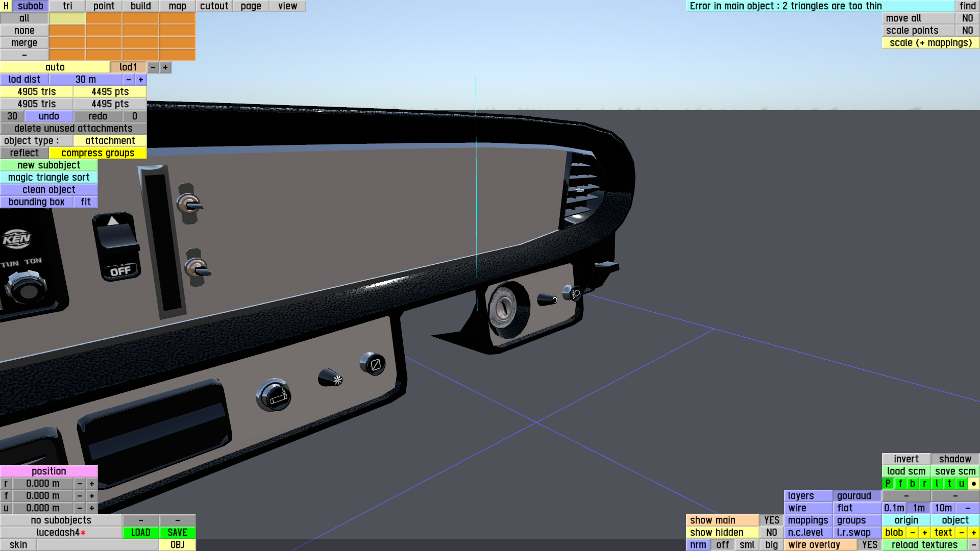Switch to the cutout tab
This screenshot has width=980, height=551.
tap(214, 6)
